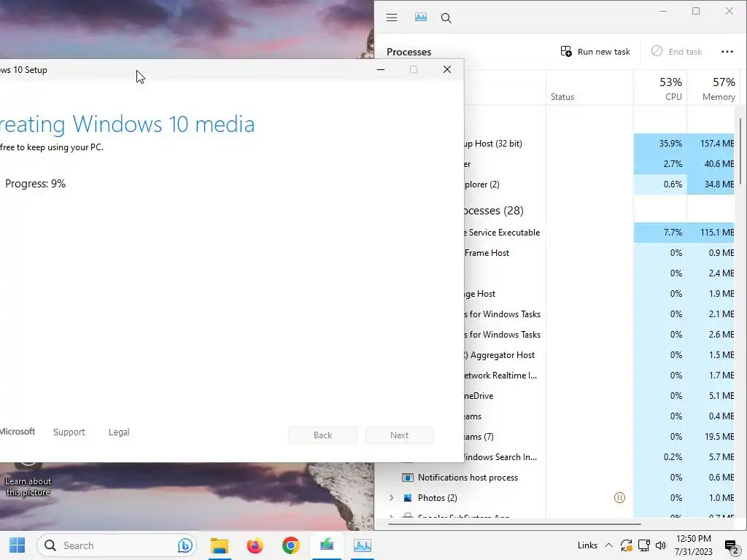Screen dimensions: 747x560
Task: Open the clock showing 12:50 PM
Action: [x=693, y=545]
